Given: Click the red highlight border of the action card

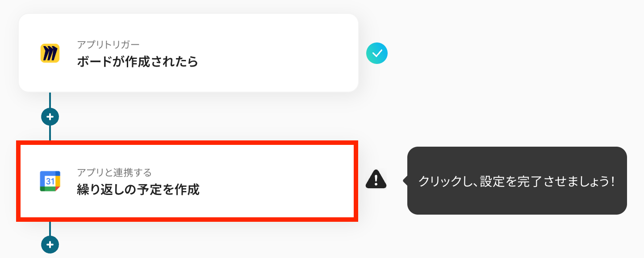Looking at the screenshot, I should (188, 144).
